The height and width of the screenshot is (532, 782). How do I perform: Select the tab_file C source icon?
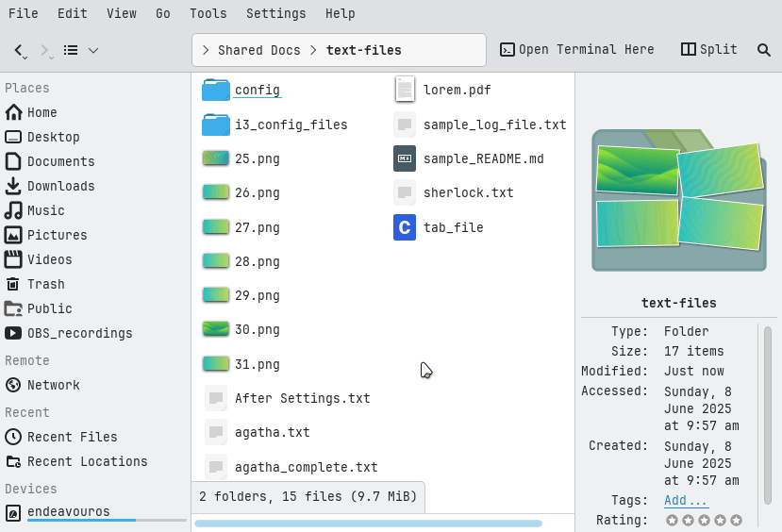pyautogui.click(x=405, y=227)
